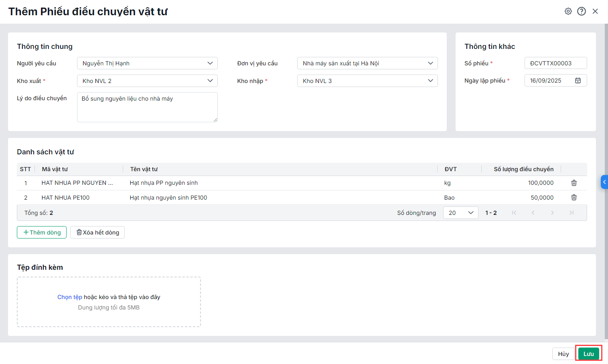Open the settings gear icon
Viewport: 608px width, 364px height.
click(568, 11)
